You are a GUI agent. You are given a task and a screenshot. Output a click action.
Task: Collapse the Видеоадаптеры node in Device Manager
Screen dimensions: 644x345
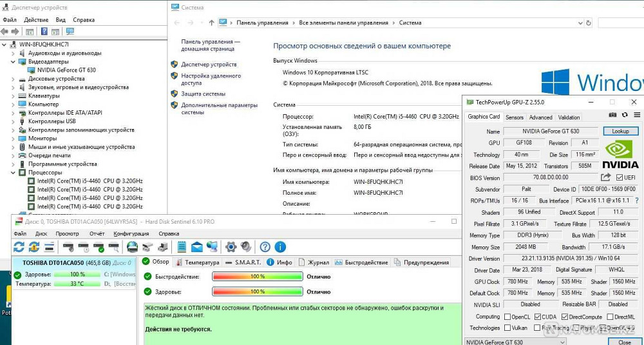click(x=13, y=62)
